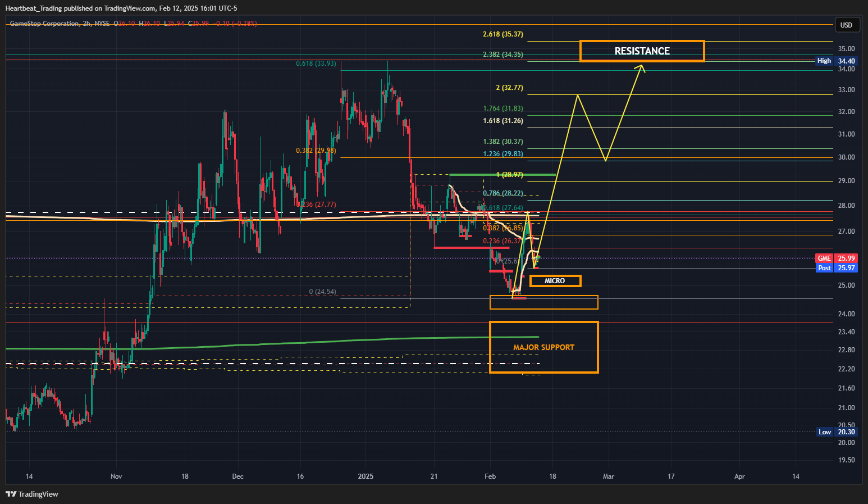Click the 1.382 (30.37) Fibonacci label
The image size is (868, 504).
503,142
